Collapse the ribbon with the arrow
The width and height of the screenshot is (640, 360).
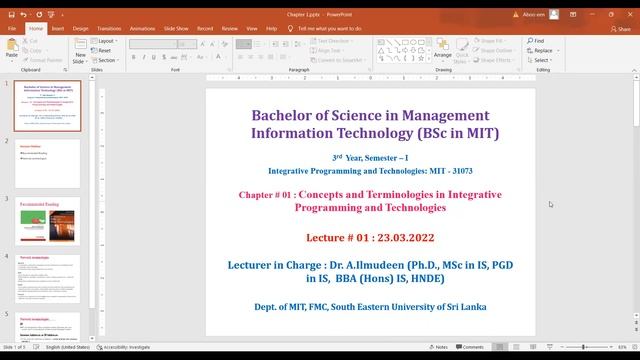pos(634,70)
